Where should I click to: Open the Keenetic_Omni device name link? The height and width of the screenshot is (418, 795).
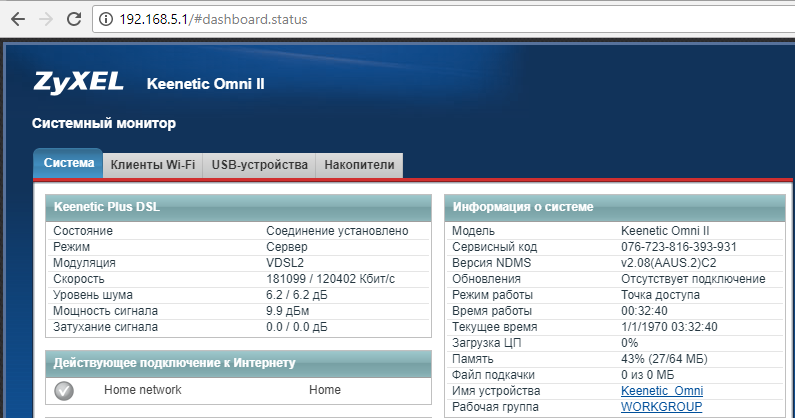click(x=661, y=391)
